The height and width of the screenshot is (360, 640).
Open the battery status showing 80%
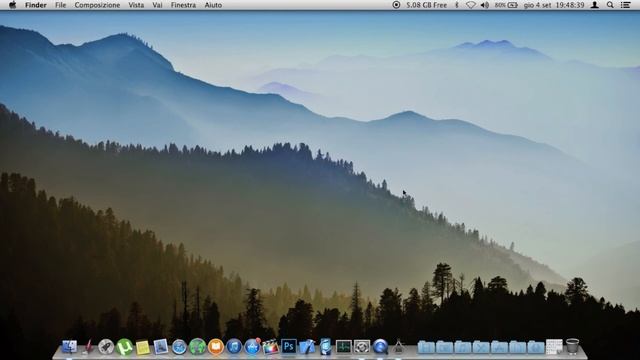click(x=506, y=5)
